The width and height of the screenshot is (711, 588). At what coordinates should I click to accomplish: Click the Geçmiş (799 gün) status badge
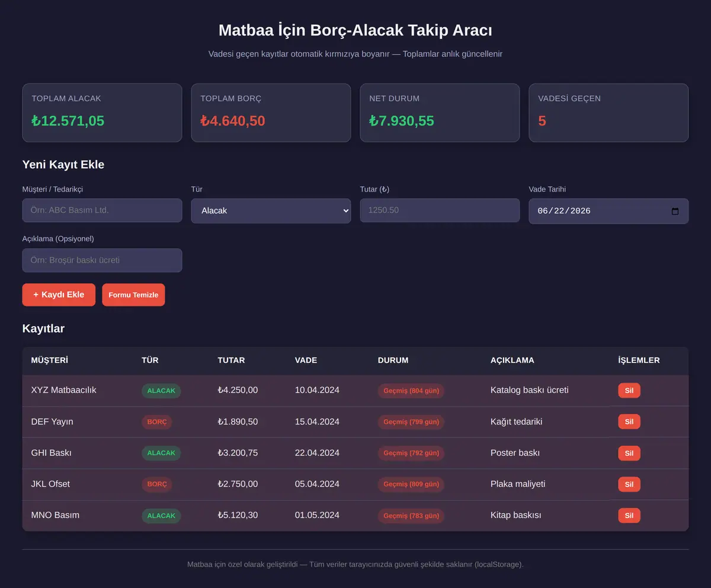411,422
